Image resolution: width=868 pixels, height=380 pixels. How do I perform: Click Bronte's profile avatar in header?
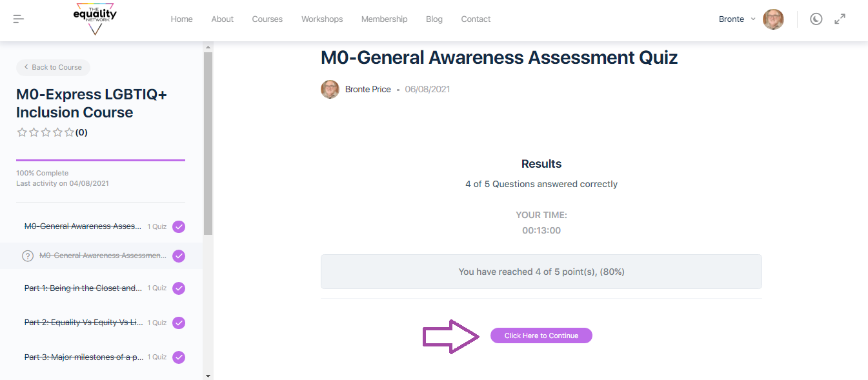click(x=773, y=19)
